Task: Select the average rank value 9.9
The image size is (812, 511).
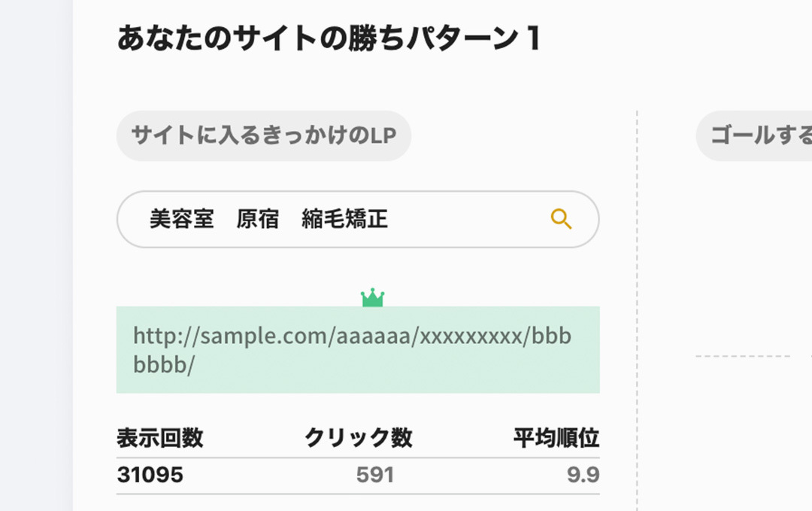Action: pos(583,475)
